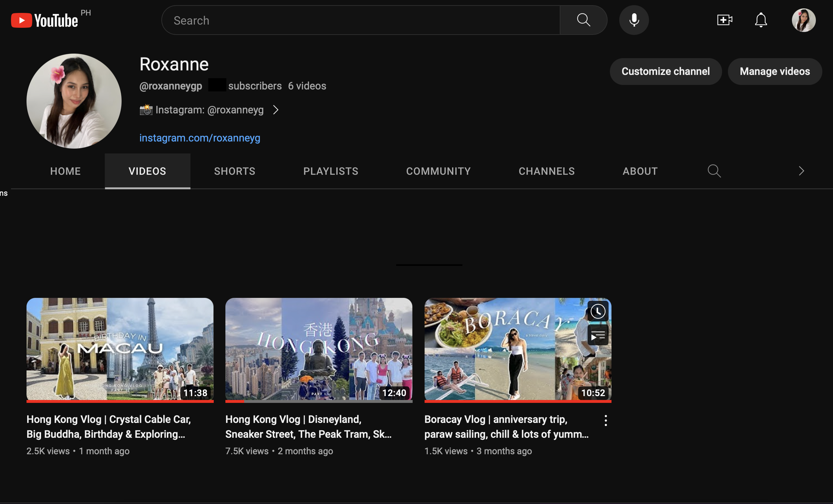Expand channel description Instagram chevron
Image resolution: width=833 pixels, height=504 pixels.
(x=276, y=110)
